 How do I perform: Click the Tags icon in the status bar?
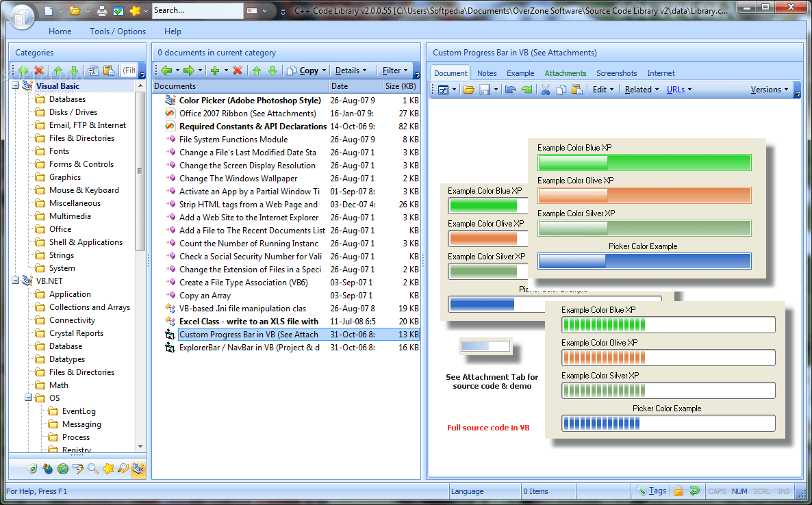[x=651, y=491]
